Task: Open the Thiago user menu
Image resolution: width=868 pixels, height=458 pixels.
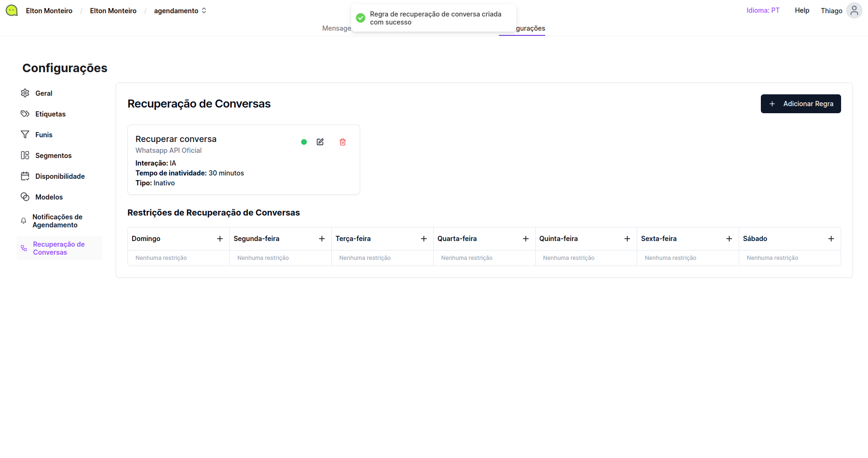Action: (x=831, y=10)
